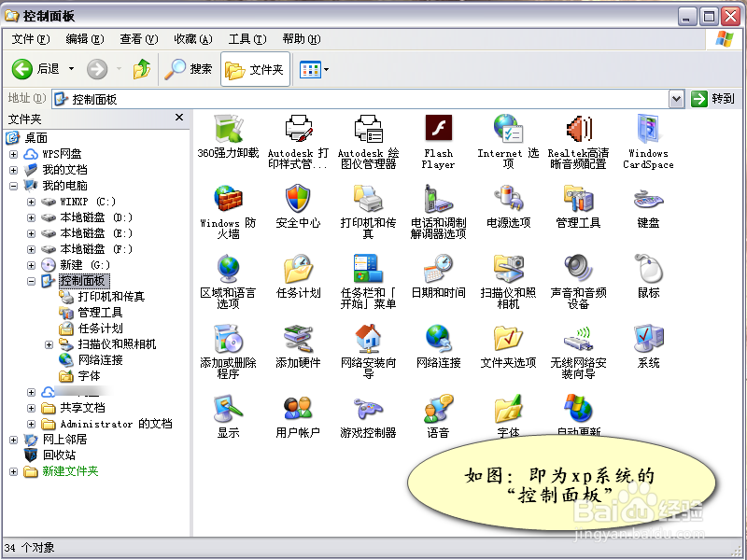Screen dimensions: 747x560
Task: Expand 本地磁盘 (E:) node
Action: [x=31, y=233]
